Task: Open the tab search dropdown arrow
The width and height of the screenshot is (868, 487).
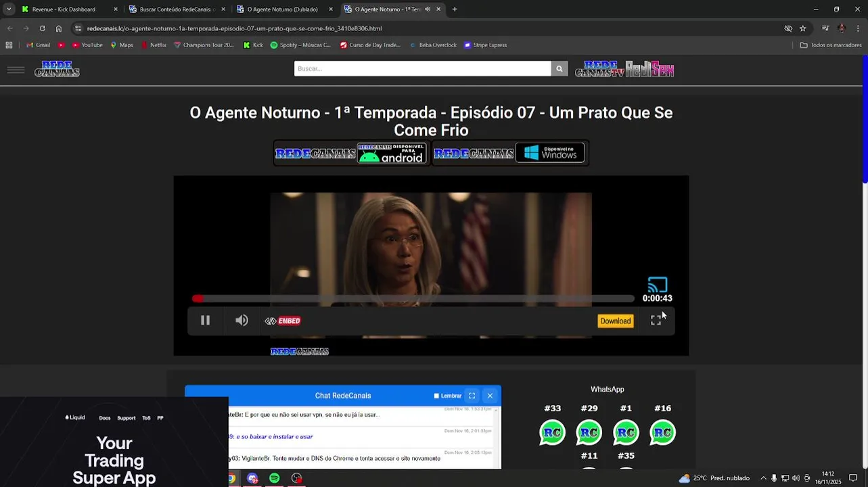Action: pos(8,9)
